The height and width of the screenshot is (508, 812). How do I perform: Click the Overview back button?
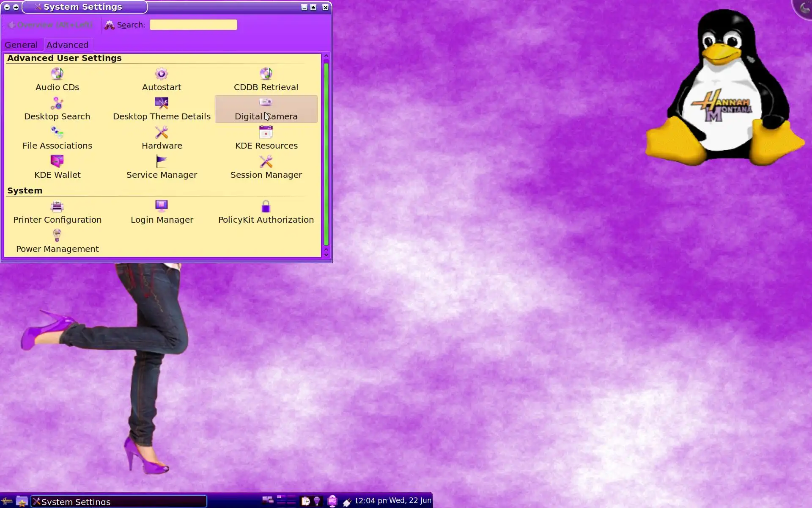pyautogui.click(x=51, y=25)
